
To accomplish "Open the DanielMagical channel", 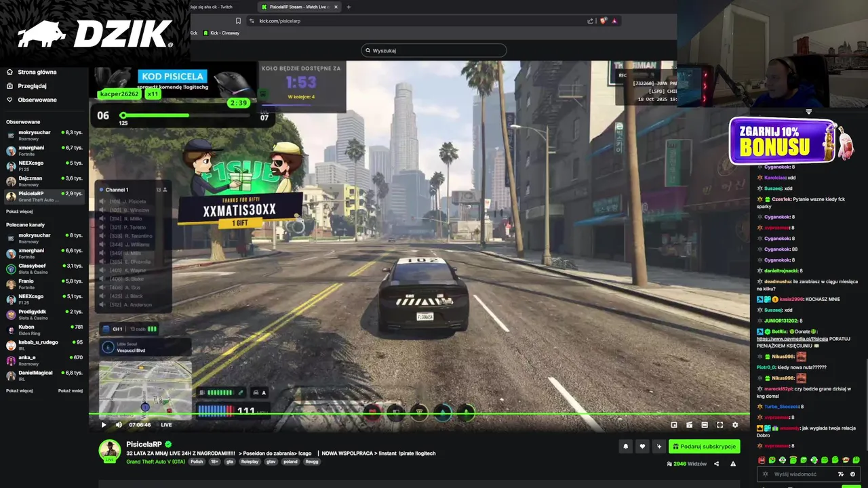I will (x=45, y=375).
